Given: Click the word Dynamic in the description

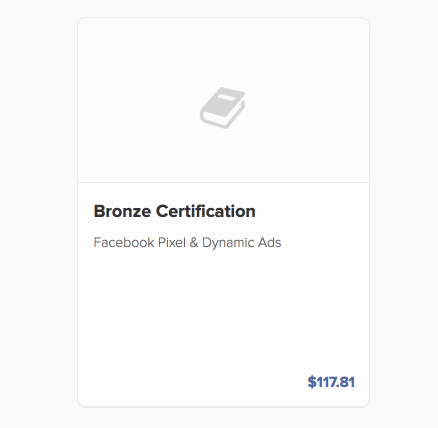Looking at the screenshot, I should tap(224, 243).
